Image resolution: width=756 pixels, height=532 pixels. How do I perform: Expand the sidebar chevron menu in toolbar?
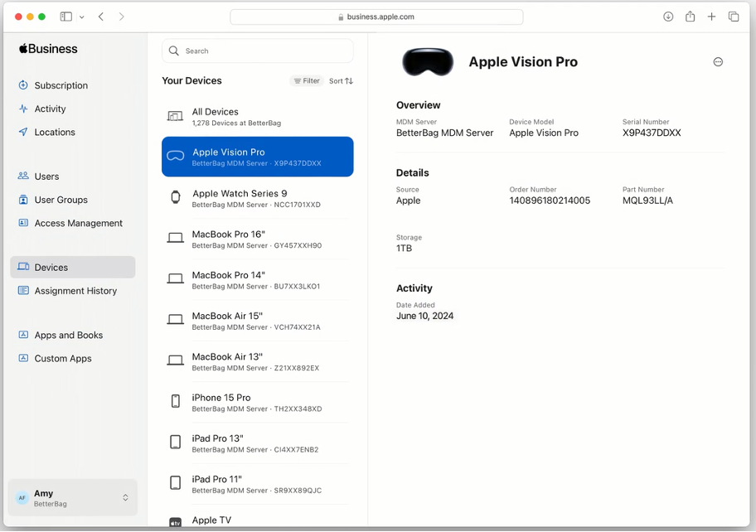pyautogui.click(x=82, y=17)
